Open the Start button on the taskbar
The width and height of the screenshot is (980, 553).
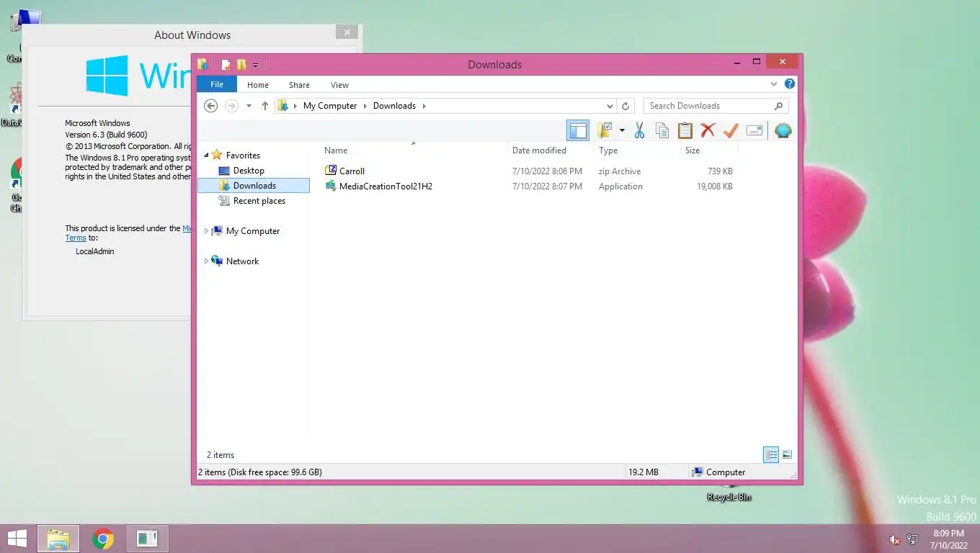[x=17, y=539]
